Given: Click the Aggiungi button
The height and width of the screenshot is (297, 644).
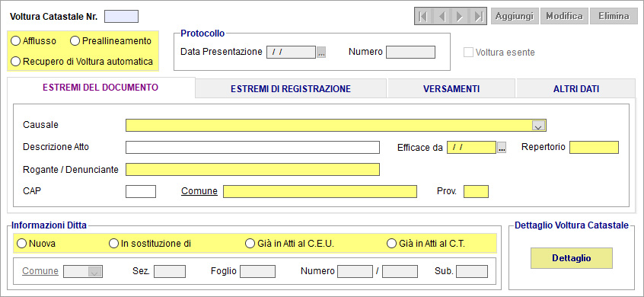Looking at the screenshot, I should coord(515,17).
